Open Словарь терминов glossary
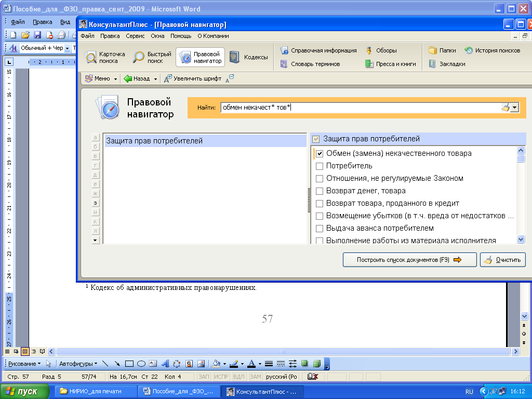The width and height of the screenshot is (532, 399). [x=310, y=64]
